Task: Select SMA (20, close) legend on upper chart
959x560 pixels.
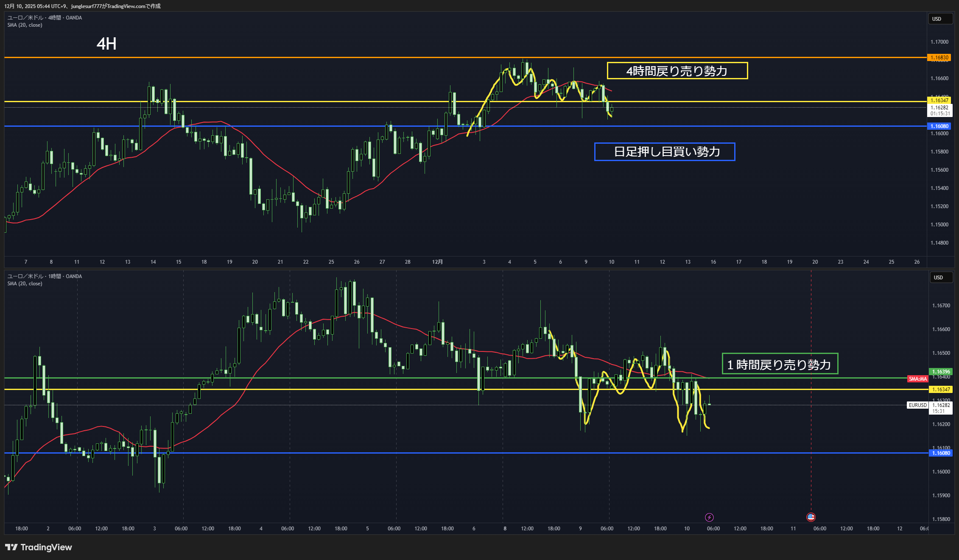Action: 25,25
